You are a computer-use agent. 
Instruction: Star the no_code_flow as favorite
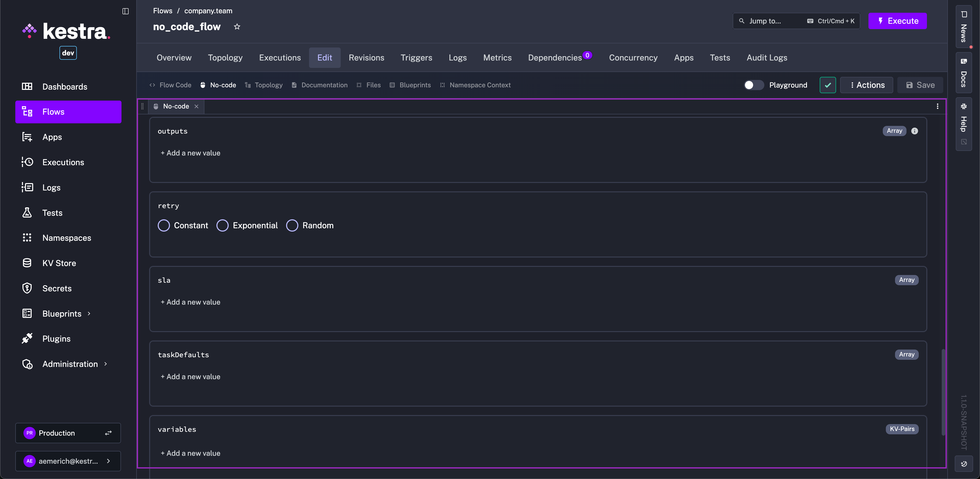point(237,27)
